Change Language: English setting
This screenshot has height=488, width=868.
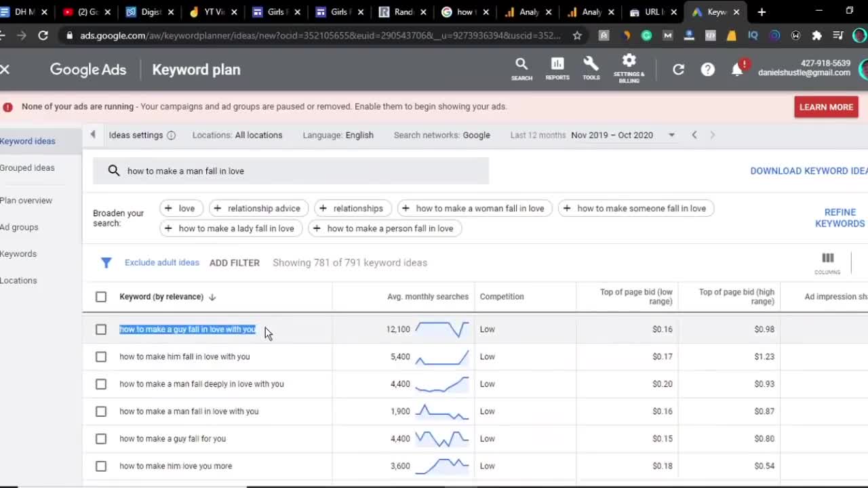(338, 135)
